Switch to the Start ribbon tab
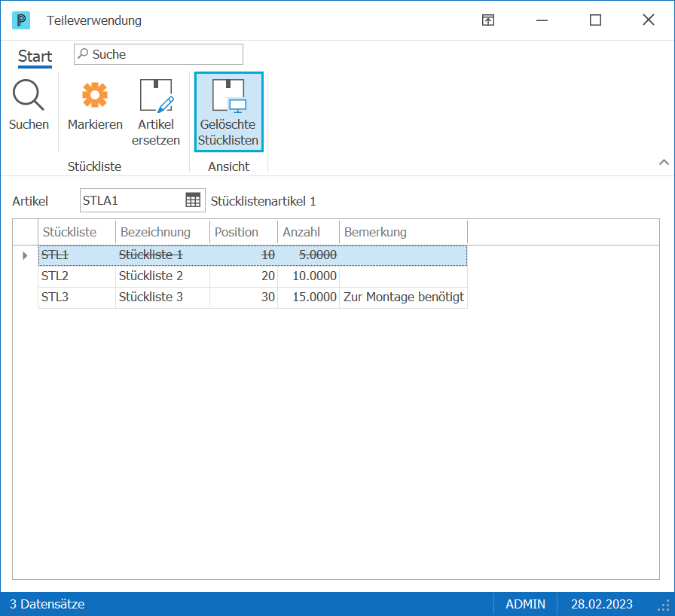 click(x=35, y=56)
